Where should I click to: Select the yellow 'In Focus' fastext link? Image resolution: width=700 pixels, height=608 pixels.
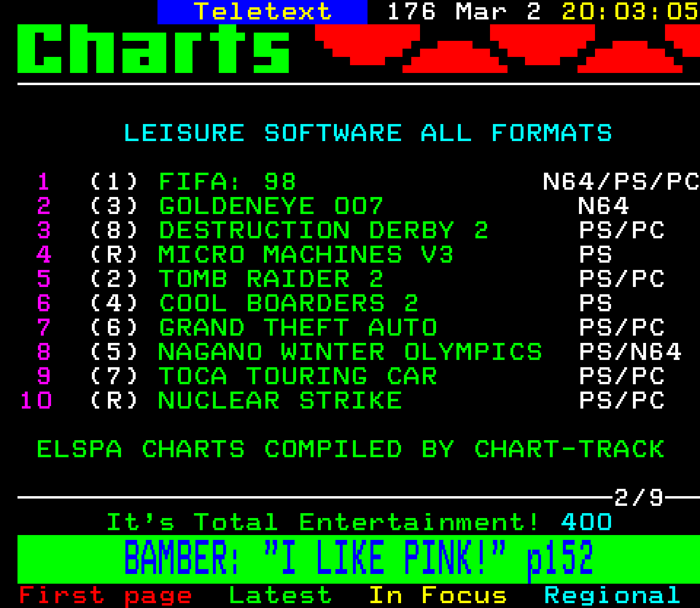(x=437, y=595)
